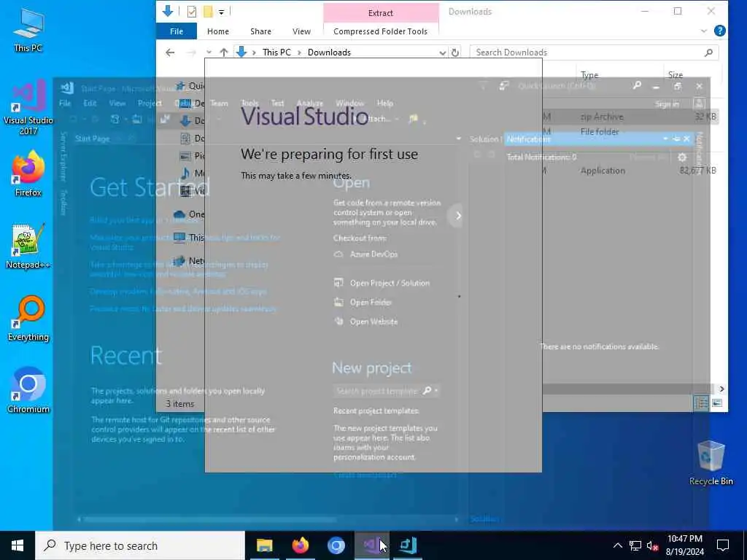This screenshot has height=560, width=747.
Task: Click the taskbar search box
Action: [x=140, y=545]
